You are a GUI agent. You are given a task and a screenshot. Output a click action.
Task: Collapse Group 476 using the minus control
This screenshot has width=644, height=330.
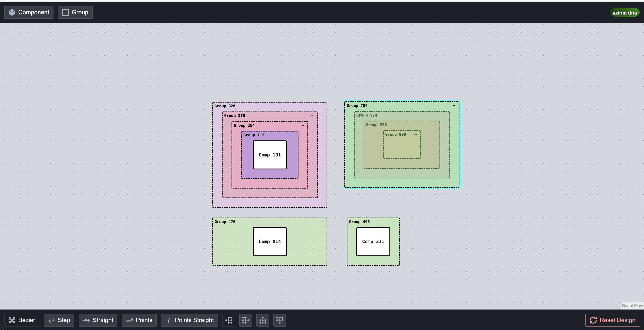coord(322,222)
